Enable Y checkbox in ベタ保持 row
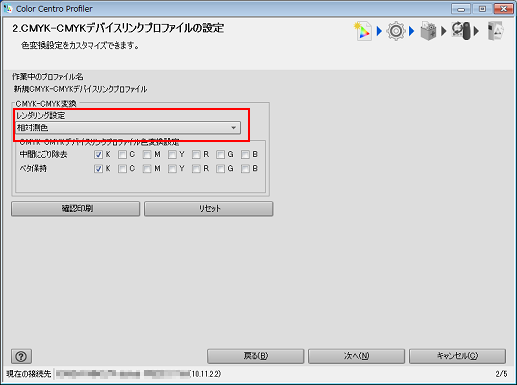 click(x=172, y=169)
